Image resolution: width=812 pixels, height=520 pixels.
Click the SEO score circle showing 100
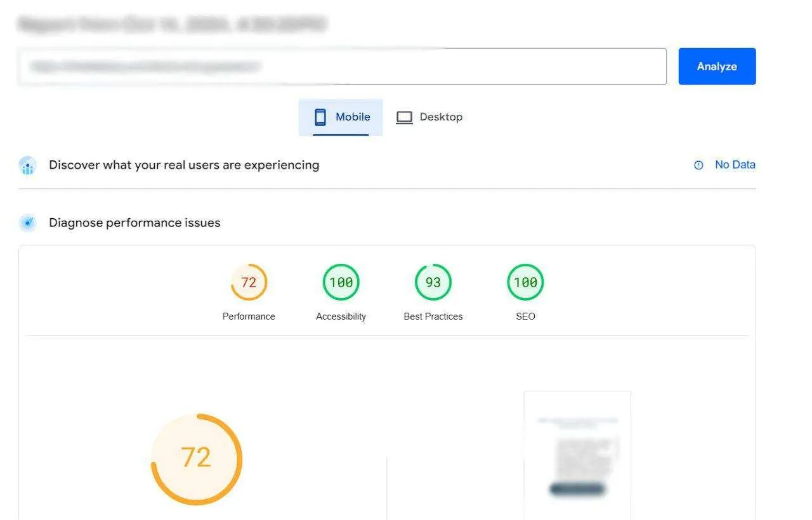point(525,282)
